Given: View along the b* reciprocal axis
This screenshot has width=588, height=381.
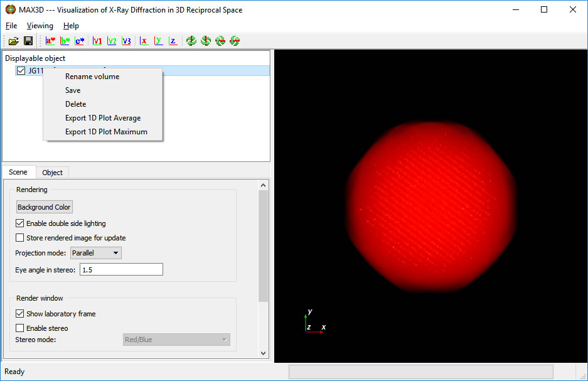Looking at the screenshot, I should [65, 41].
